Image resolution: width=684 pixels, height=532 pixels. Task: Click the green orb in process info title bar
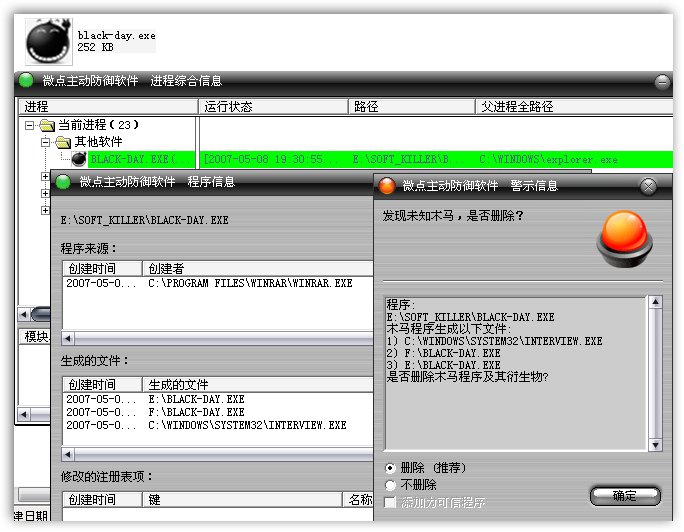point(26,80)
